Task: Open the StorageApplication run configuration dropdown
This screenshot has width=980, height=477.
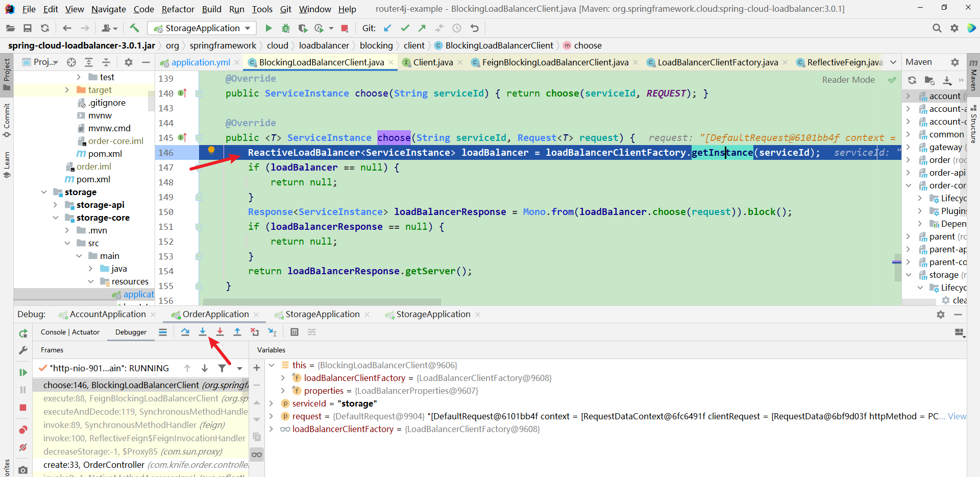Action: click(248, 28)
